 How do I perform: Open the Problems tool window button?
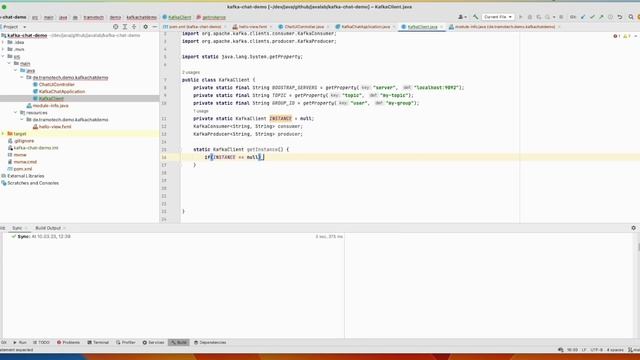point(68,342)
